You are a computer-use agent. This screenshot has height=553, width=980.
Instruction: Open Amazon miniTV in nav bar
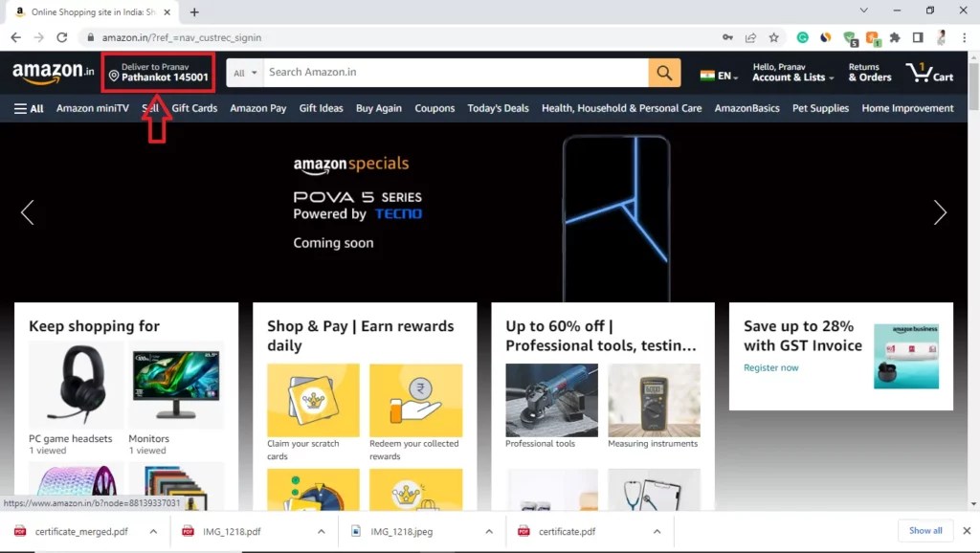tap(93, 109)
